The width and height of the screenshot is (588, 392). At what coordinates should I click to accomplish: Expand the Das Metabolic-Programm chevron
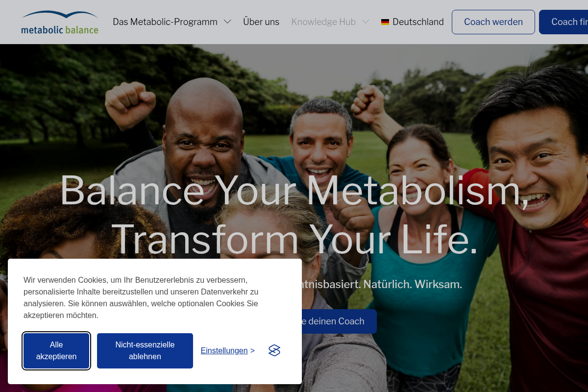tap(227, 22)
